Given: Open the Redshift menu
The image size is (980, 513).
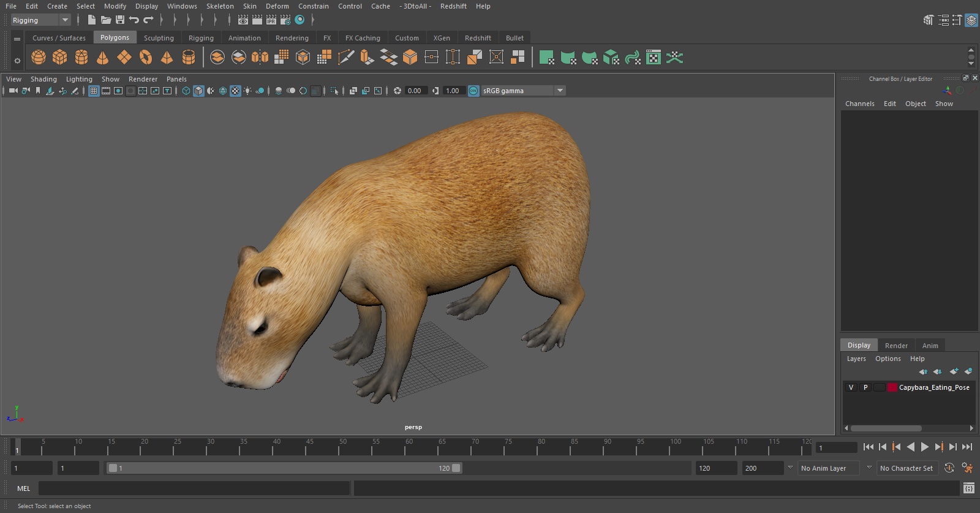Looking at the screenshot, I should [453, 6].
